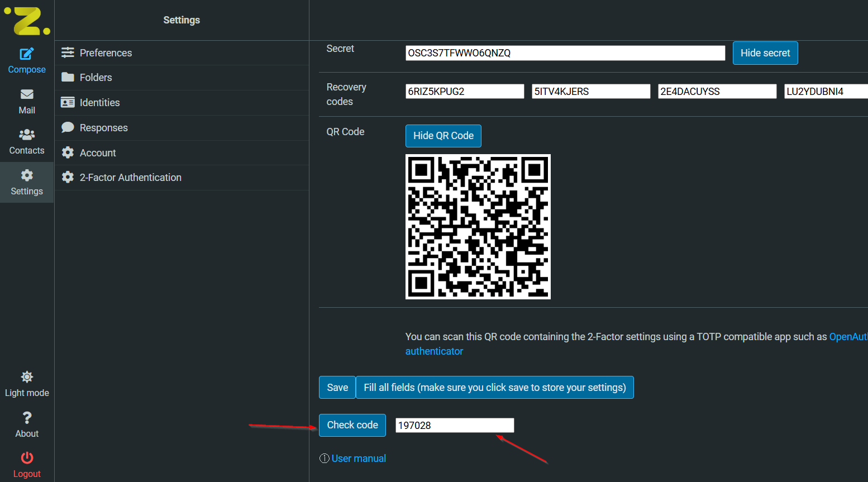Open the 2-Factor Authentication settings
This screenshot has height=482, width=868.
(130, 177)
